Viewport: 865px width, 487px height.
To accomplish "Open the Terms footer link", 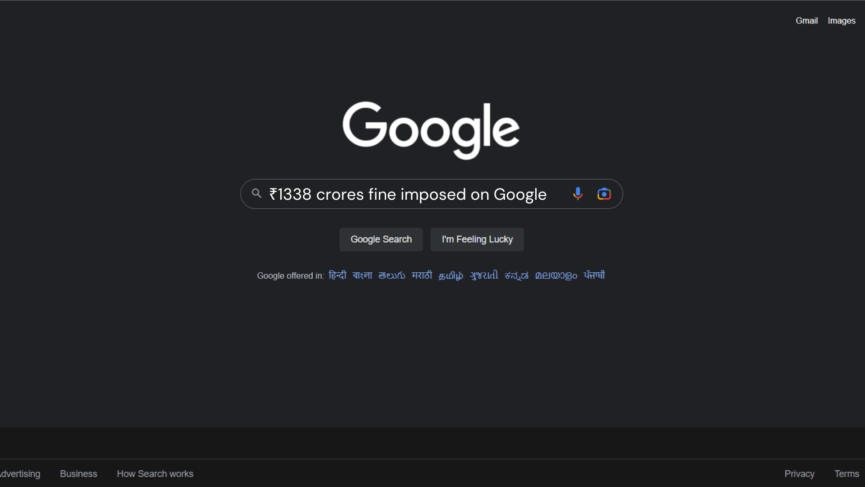I will pyautogui.click(x=847, y=474).
